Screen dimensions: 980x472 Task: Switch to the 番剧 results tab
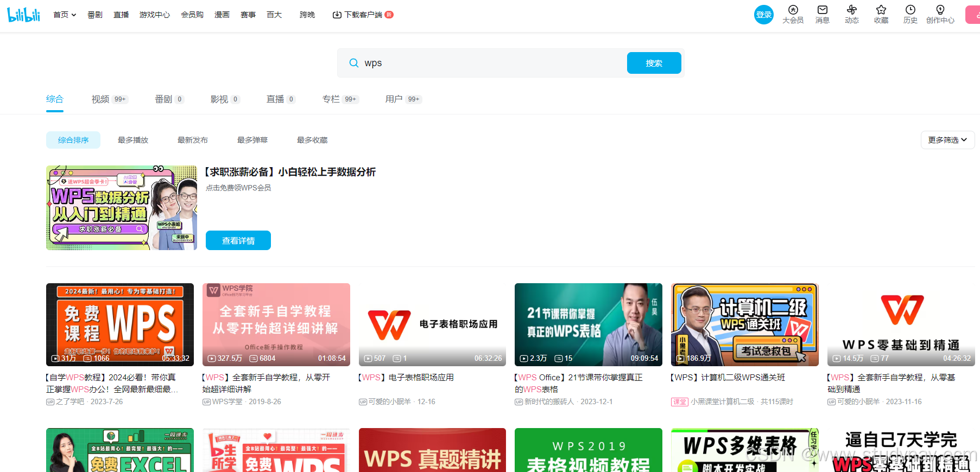click(169, 99)
